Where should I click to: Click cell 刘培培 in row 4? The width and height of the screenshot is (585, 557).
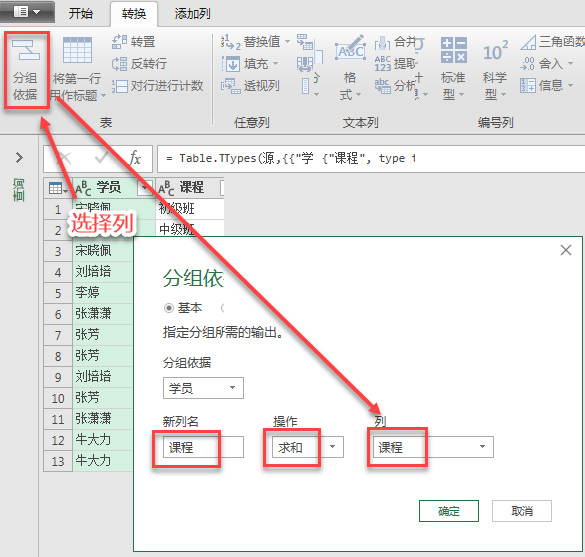coord(102,271)
